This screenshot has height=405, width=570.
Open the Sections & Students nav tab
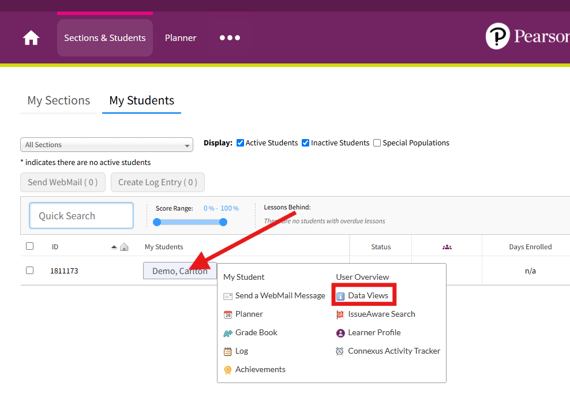click(105, 38)
